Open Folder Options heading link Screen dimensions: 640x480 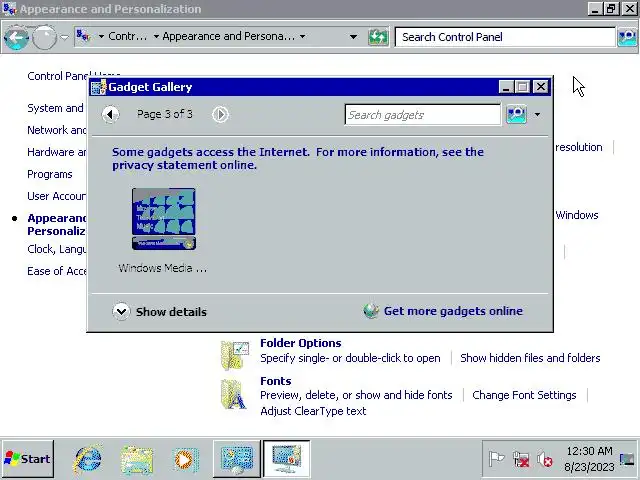[300, 343]
